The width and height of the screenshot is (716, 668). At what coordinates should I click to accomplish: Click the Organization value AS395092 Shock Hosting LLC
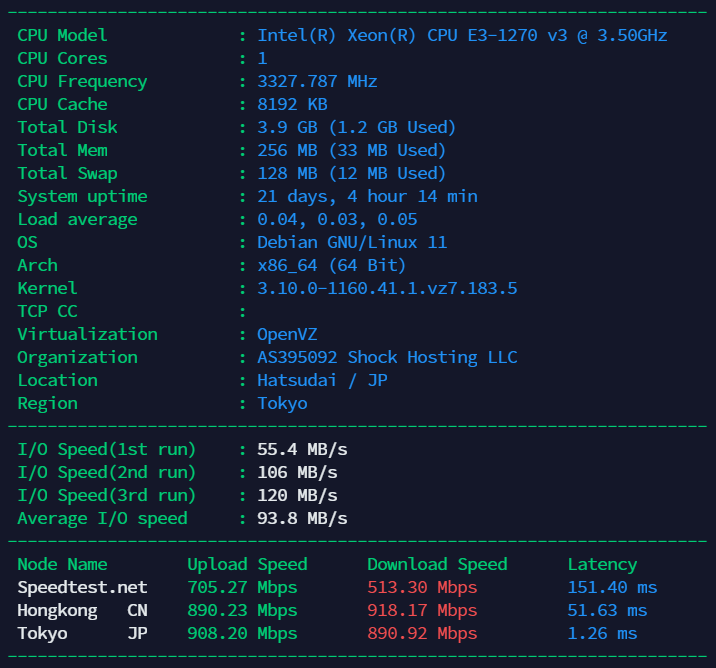tap(387, 358)
